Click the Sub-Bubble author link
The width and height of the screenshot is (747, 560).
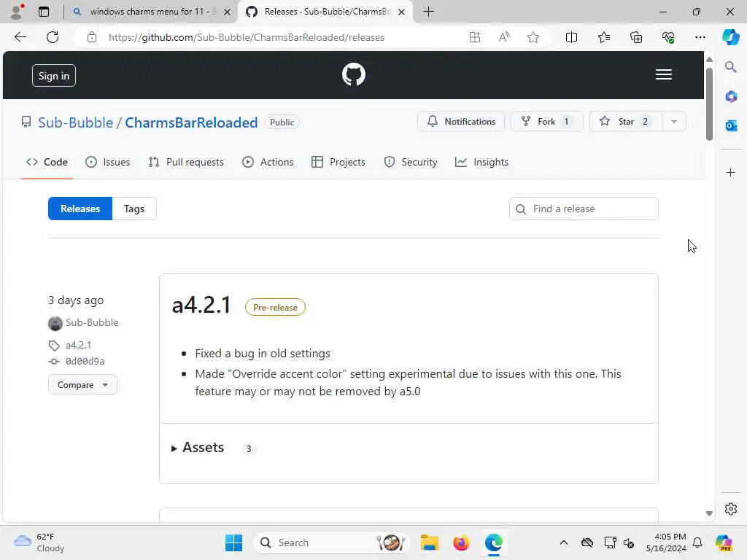click(x=92, y=322)
